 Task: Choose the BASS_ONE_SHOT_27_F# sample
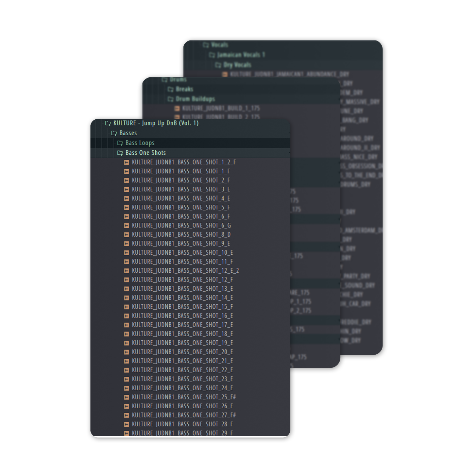[184, 415]
